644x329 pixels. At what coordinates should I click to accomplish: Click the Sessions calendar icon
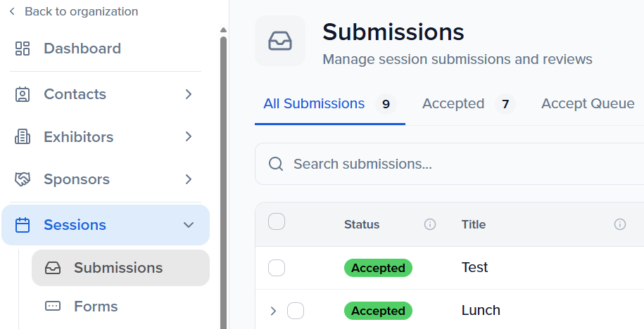coord(23,225)
